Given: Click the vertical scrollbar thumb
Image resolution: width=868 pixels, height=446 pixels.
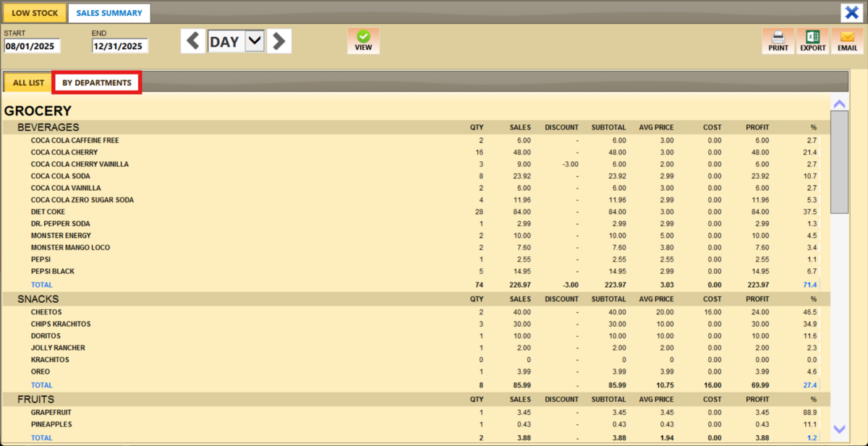Looking at the screenshot, I should click(839, 162).
